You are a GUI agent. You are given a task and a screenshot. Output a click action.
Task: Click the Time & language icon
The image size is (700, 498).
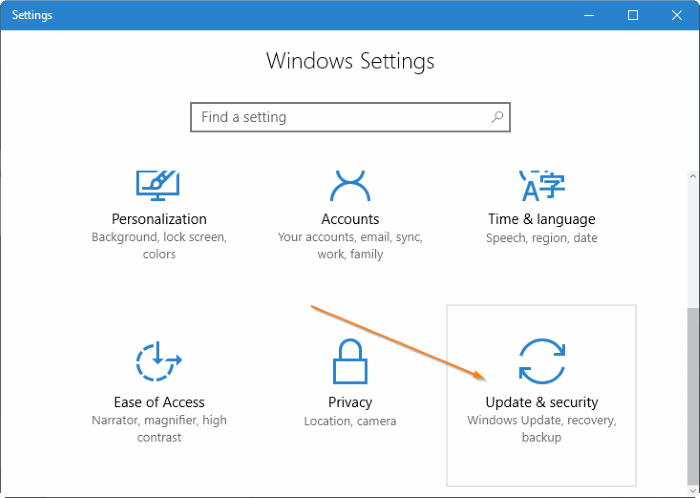coord(541,185)
